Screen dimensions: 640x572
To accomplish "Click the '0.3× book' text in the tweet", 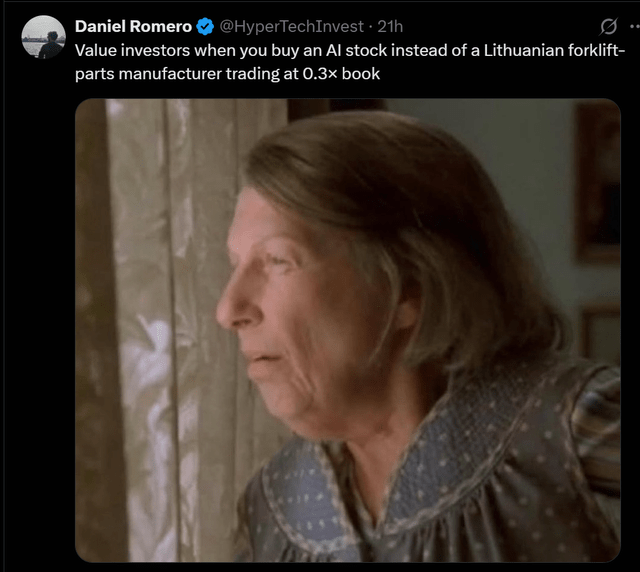I will 341,74.
